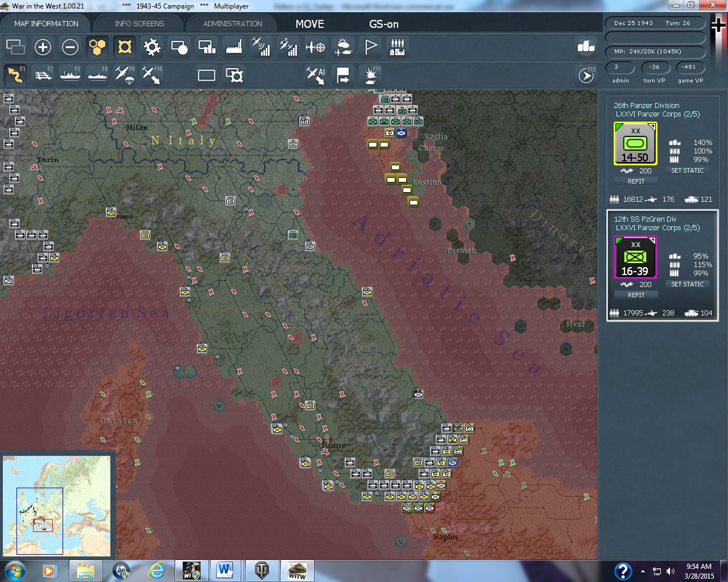Open the World of Tanks taskbar icon
728x582 pixels.
(262, 570)
